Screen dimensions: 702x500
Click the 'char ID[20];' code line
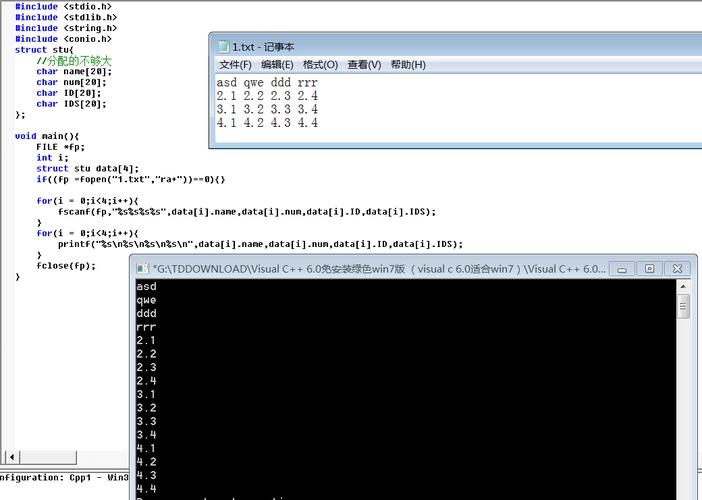pos(68,93)
